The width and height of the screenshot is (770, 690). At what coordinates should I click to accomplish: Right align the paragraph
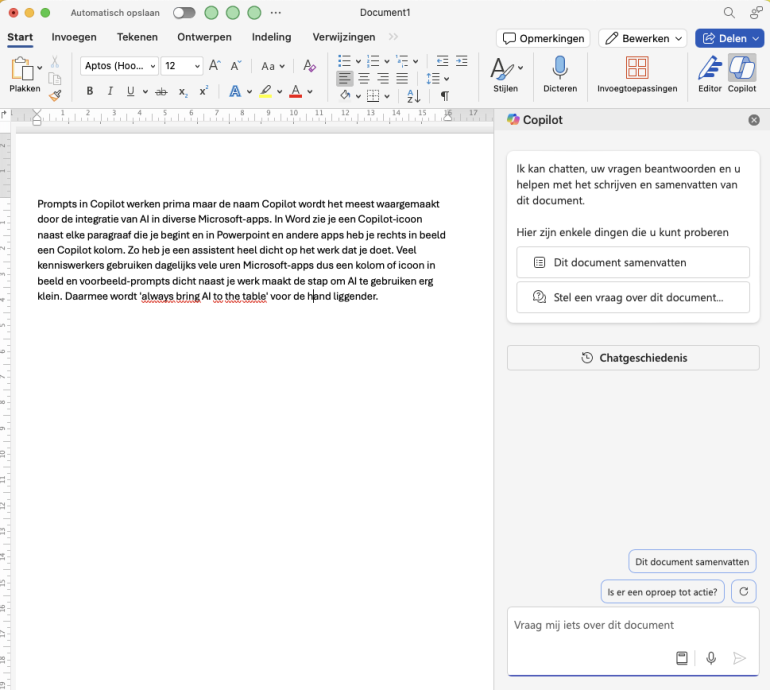coord(383,78)
